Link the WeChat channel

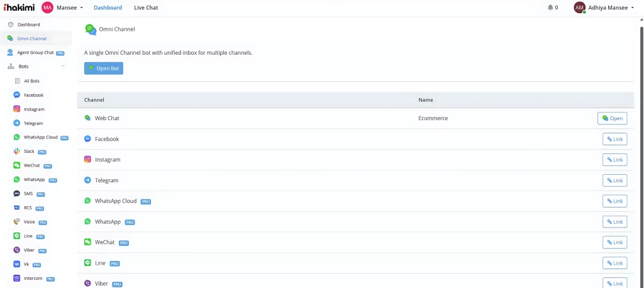tap(615, 242)
